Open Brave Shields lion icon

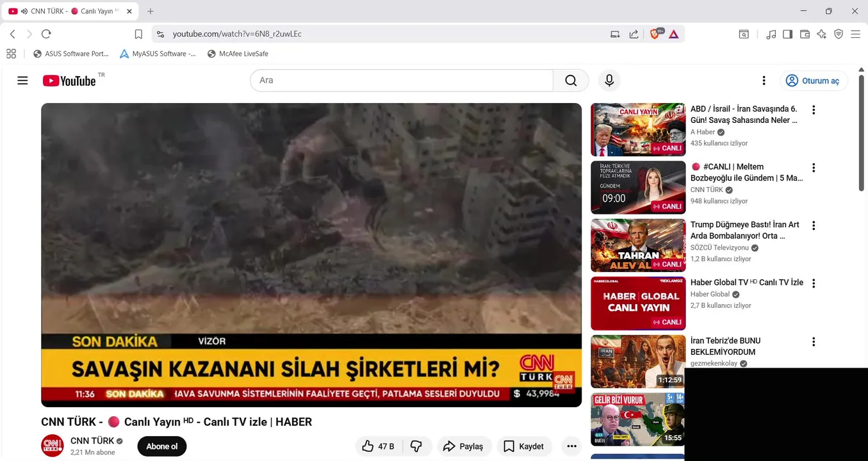pyautogui.click(x=654, y=34)
